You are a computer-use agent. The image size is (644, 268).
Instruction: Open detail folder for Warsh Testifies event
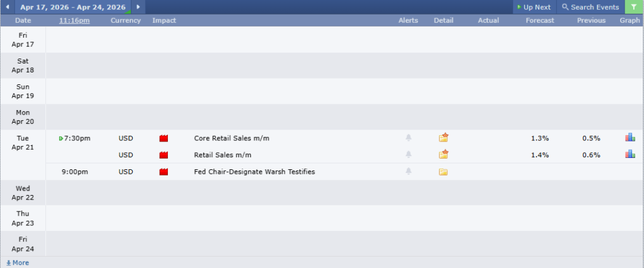coord(443,172)
